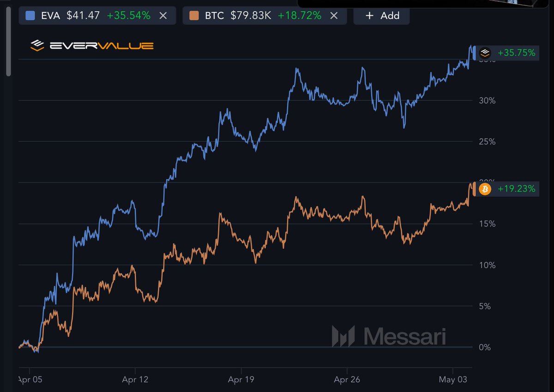Click the 15% y-axis label
The height and width of the screenshot is (392, 554).
(x=487, y=223)
